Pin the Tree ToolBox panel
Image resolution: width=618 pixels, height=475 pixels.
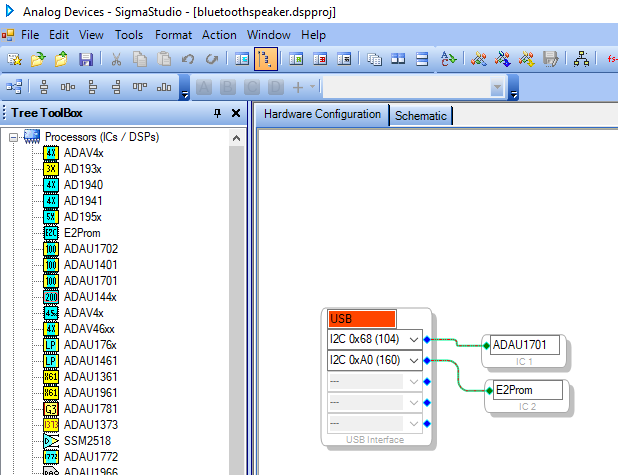pyautogui.click(x=217, y=114)
